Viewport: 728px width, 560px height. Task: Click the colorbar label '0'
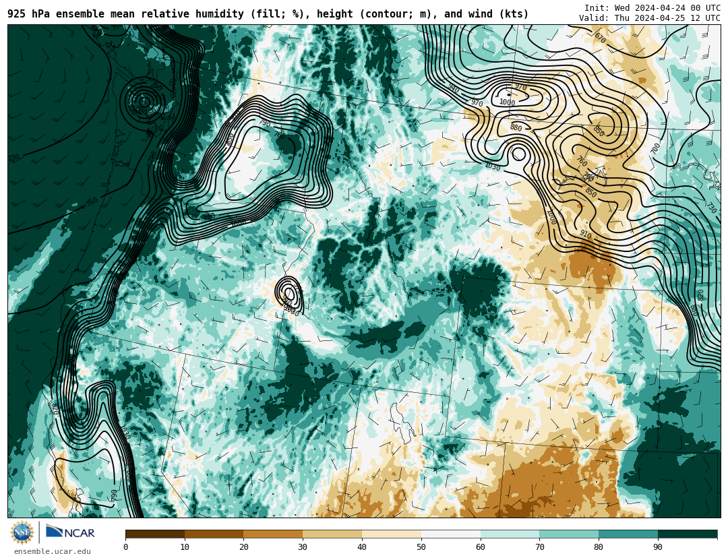click(126, 547)
